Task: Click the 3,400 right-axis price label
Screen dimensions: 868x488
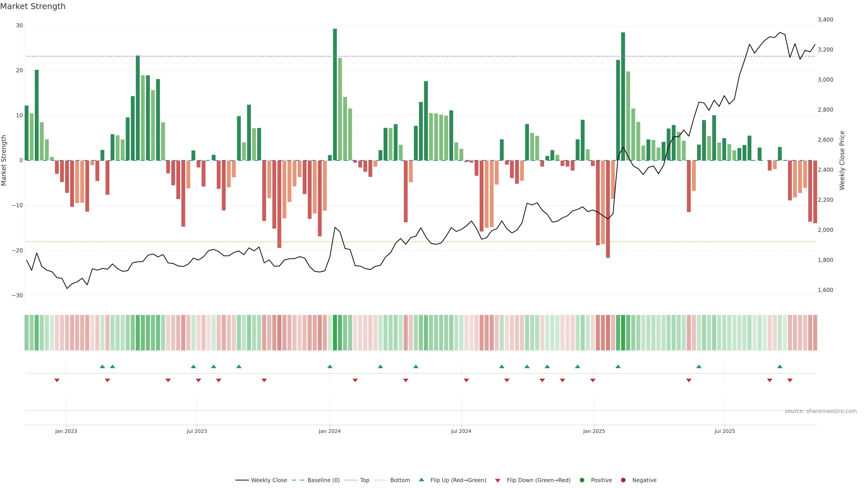Action: (x=825, y=19)
